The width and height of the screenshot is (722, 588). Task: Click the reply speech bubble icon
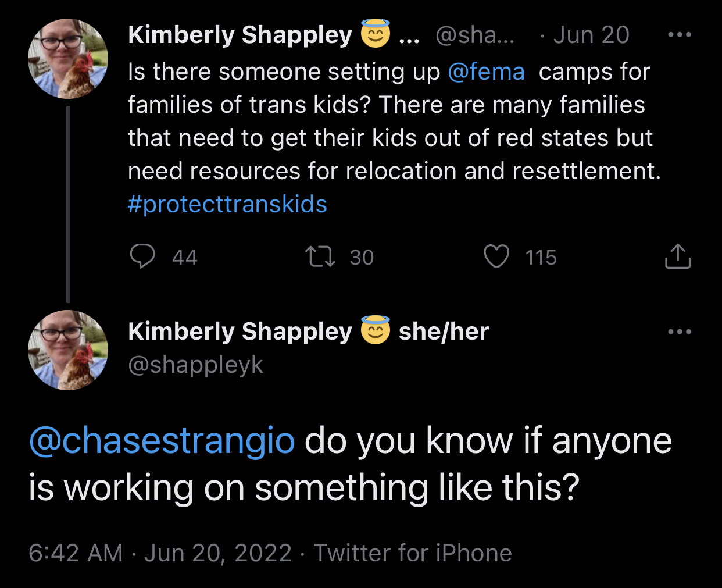[142, 256]
